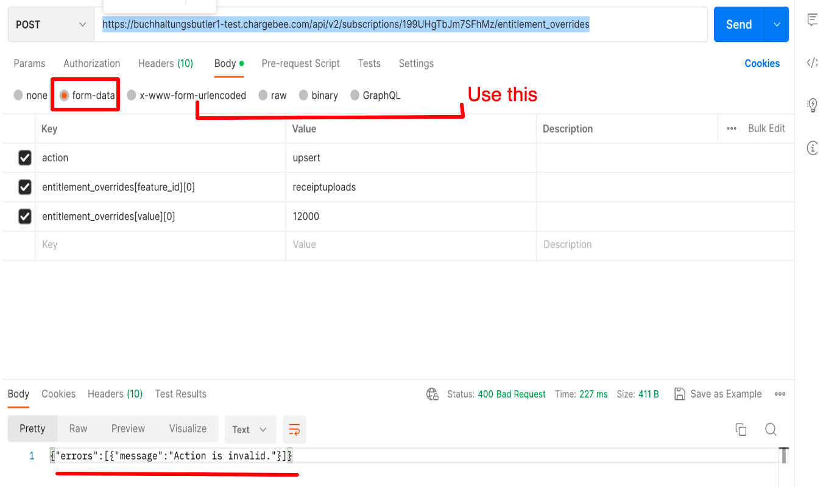Uncheck the action parameter checkbox
Image resolution: width=826 pixels, height=504 pixels.
coord(25,158)
